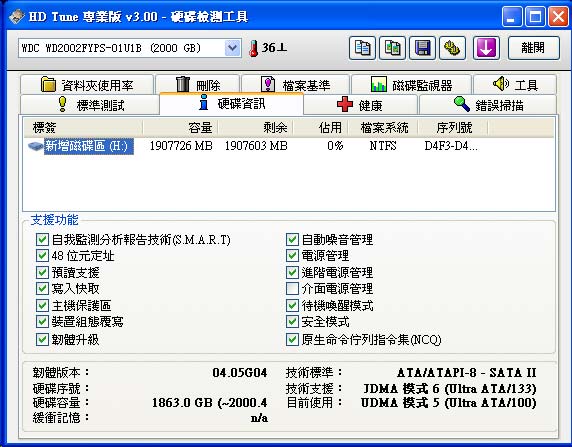Toggle the 預讀支援 checkbox
The width and height of the screenshot is (572, 447).
(42, 272)
